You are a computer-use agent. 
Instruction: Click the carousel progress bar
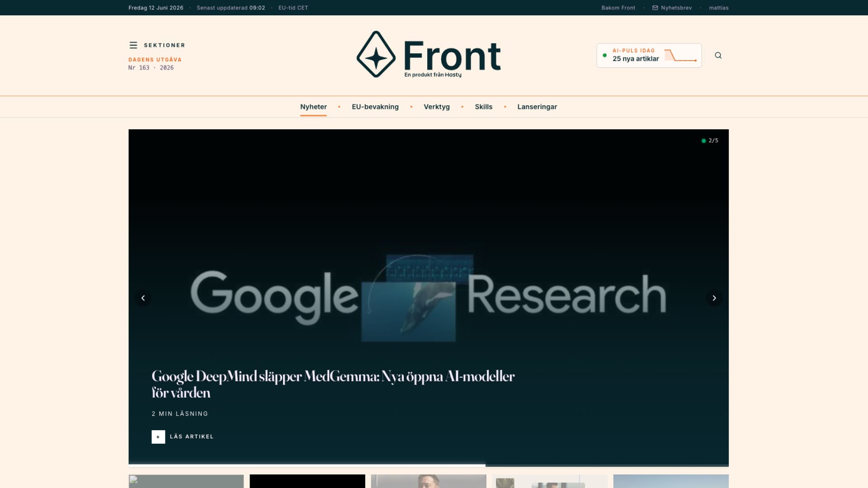pyautogui.click(x=429, y=465)
